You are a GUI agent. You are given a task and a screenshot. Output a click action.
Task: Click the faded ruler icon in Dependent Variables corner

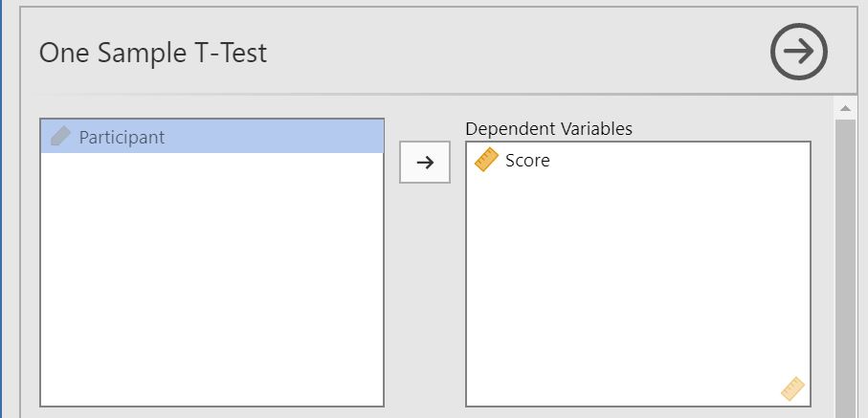coord(792,388)
